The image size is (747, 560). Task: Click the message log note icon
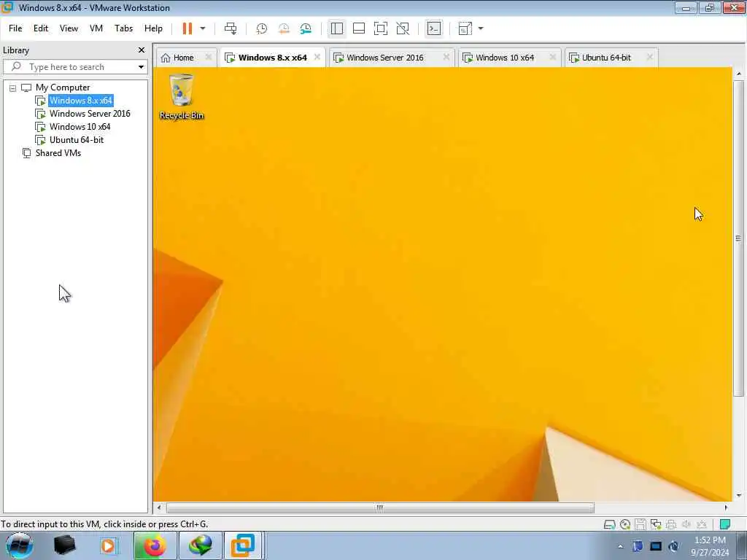pyautogui.click(x=725, y=525)
